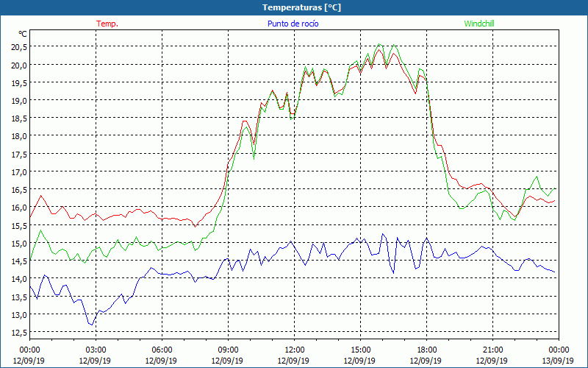Viewport: 588px width, 368px height.
Task: Click the 15,5 y-axis value
Action: pos(19,225)
